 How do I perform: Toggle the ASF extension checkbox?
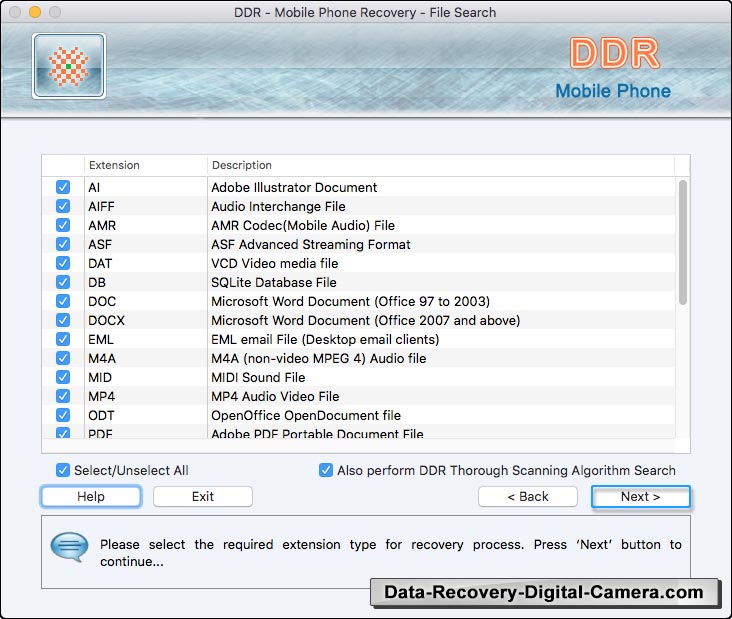63,244
